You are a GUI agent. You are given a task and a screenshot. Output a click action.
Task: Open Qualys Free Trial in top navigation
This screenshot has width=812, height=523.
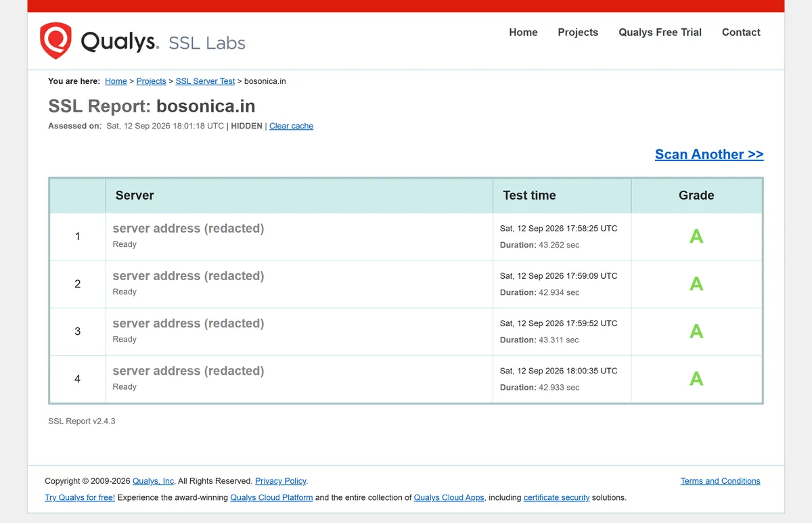tap(660, 32)
